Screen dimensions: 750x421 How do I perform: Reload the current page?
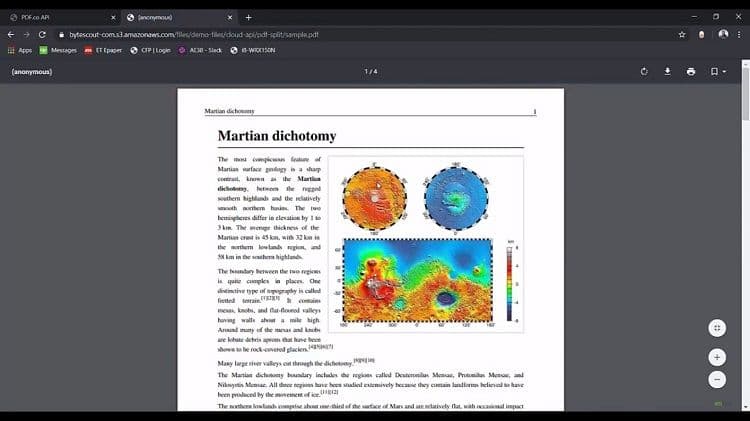42,34
